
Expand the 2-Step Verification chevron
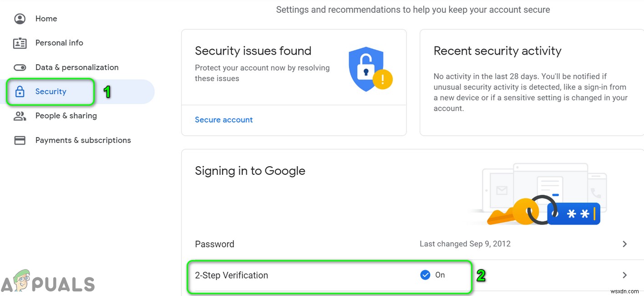pos(624,275)
